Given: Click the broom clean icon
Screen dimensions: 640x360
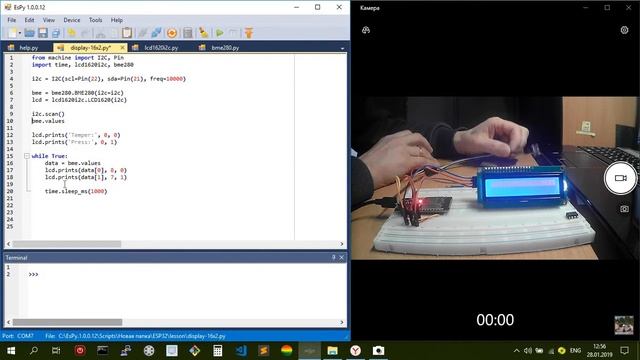Looking at the screenshot, I should (x=203, y=33).
